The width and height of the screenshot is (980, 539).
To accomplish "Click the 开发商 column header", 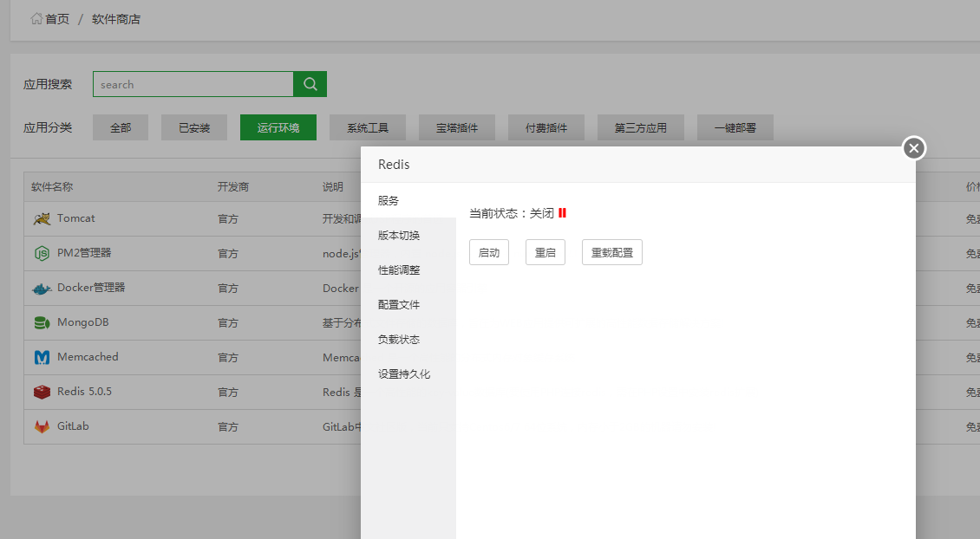I will [x=233, y=187].
